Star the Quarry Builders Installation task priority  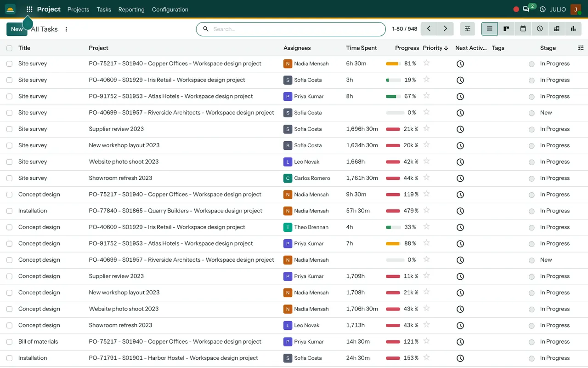pyautogui.click(x=426, y=210)
